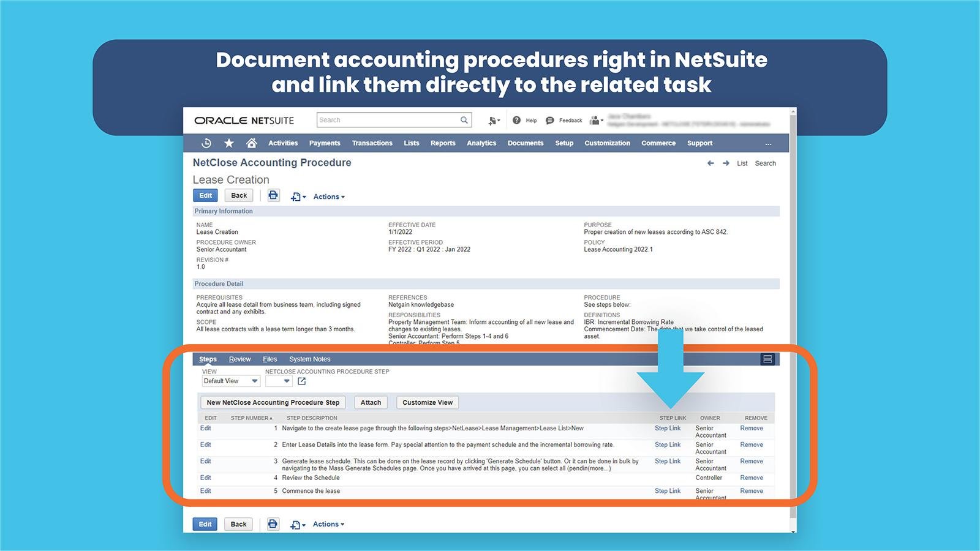Click the bottom print icon
980x551 pixels.
pos(273,524)
